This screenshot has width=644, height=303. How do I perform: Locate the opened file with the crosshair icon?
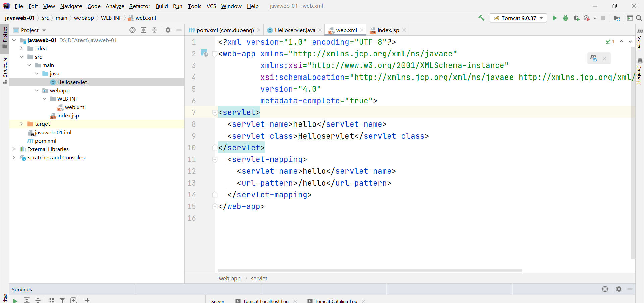pyautogui.click(x=132, y=30)
